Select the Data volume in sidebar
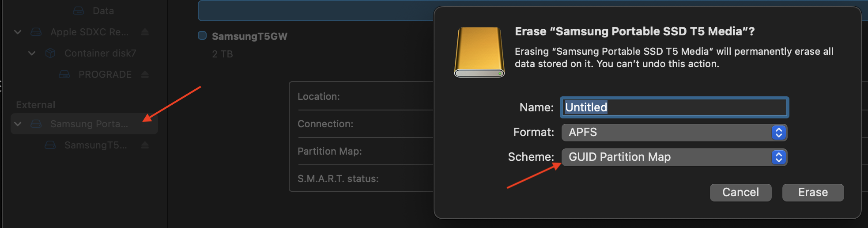868x228 pixels. (x=103, y=11)
